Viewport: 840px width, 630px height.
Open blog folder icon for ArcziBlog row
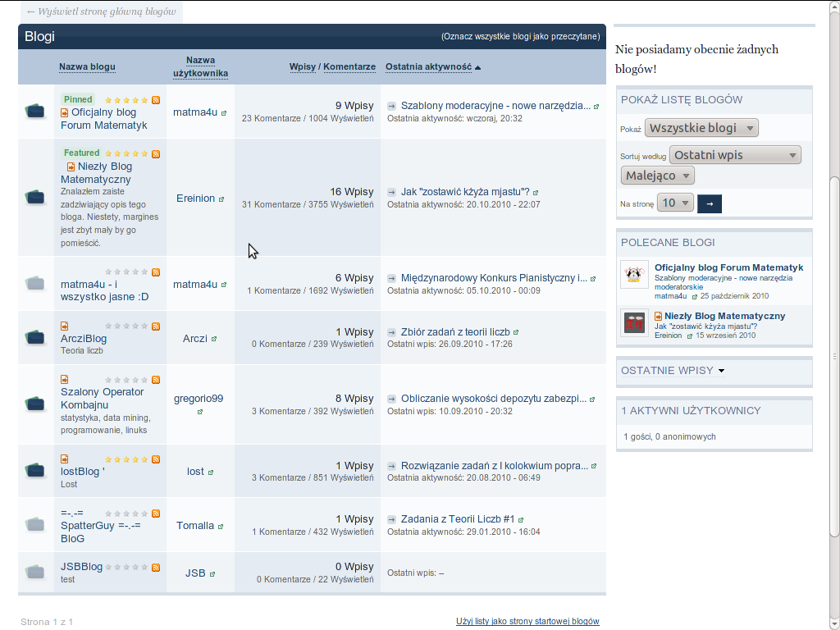34,337
